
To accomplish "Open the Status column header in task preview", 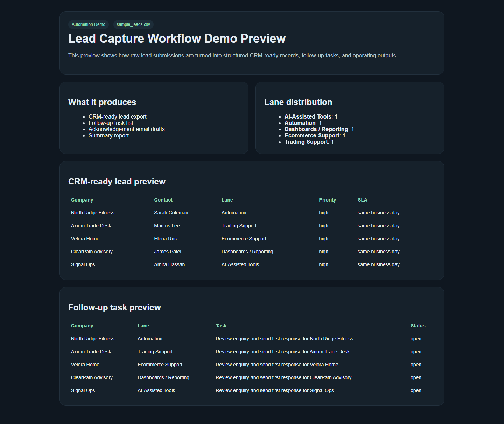I will pos(418,326).
